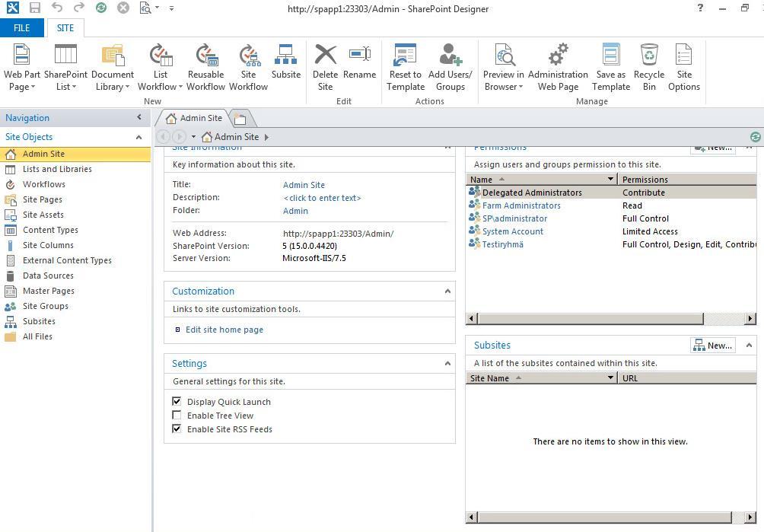764x532 pixels.
Task: Click the SharePoint Designer application icon
Action: coord(13,8)
